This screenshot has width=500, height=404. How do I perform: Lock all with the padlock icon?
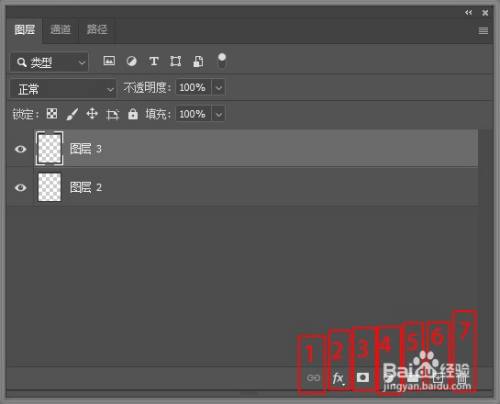coord(133,114)
